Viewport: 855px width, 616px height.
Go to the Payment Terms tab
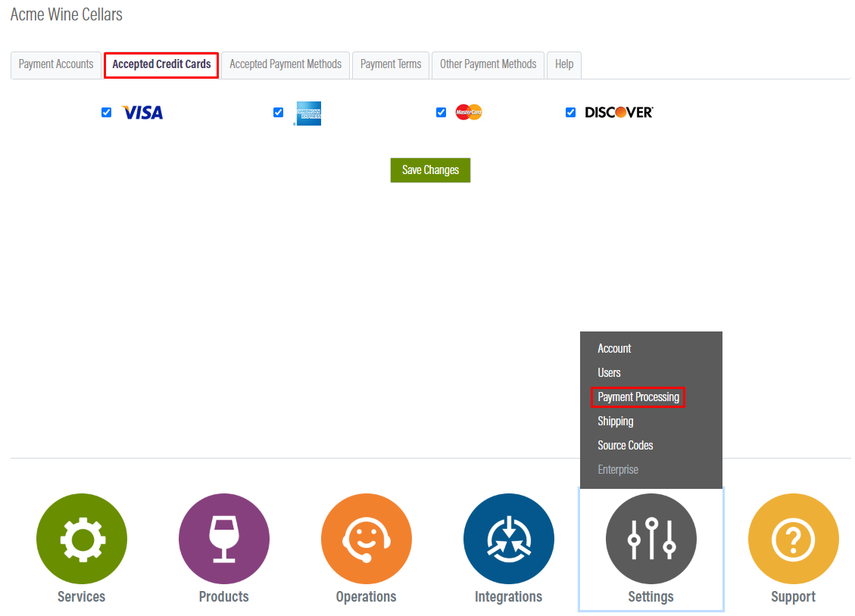click(391, 65)
